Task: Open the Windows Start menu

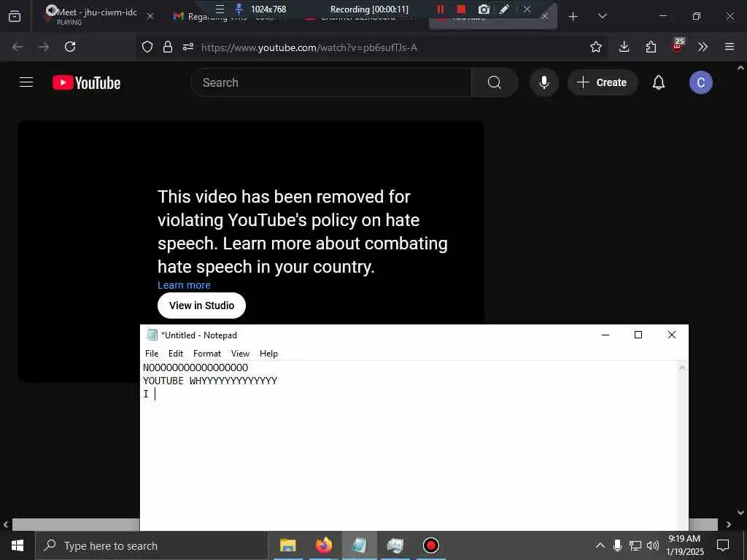Action: pyautogui.click(x=18, y=545)
